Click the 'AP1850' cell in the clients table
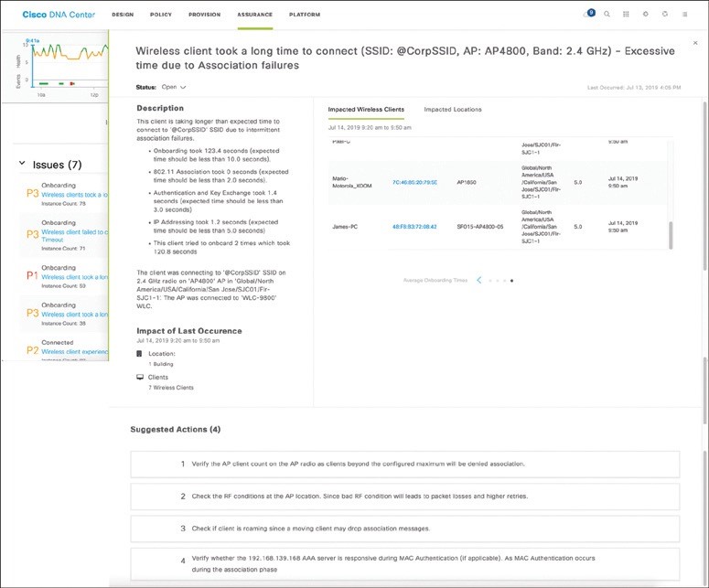 [x=467, y=182]
